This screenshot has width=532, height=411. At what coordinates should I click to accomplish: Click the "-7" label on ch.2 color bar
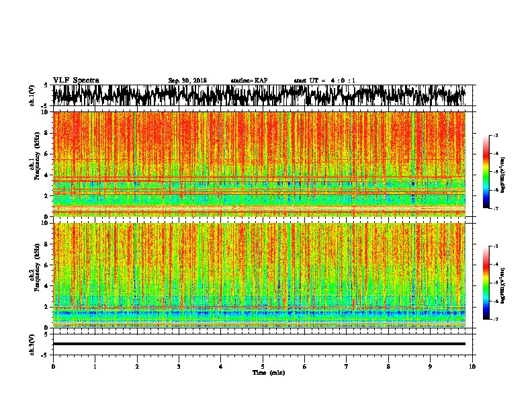[496, 319]
